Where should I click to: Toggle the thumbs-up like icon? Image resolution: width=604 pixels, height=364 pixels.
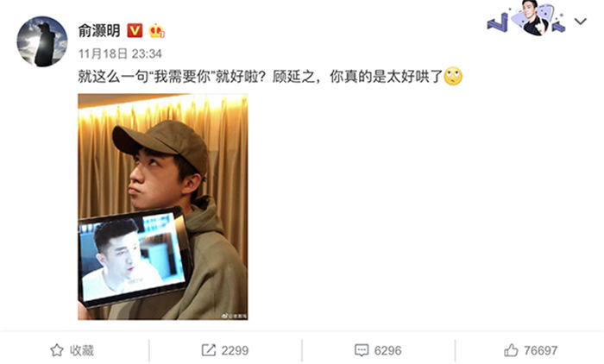click(x=511, y=350)
